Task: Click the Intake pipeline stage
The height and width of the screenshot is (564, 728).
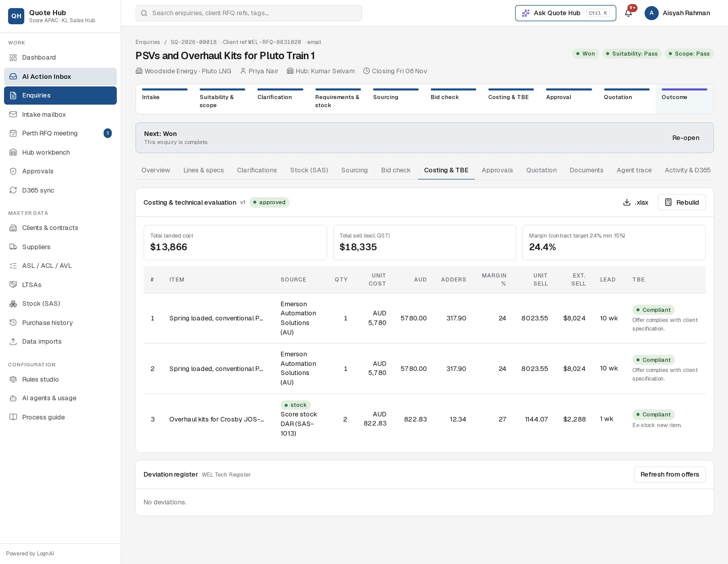Action: tap(164, 99)
